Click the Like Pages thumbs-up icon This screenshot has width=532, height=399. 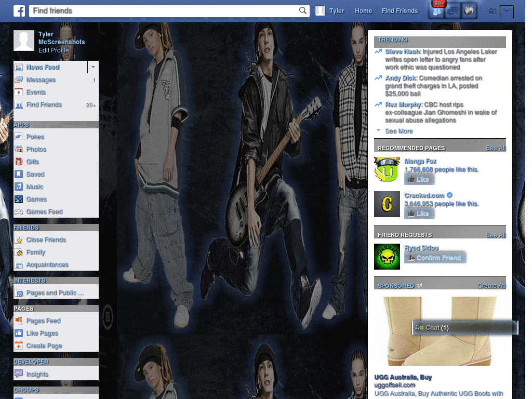[x=19, y=333]
